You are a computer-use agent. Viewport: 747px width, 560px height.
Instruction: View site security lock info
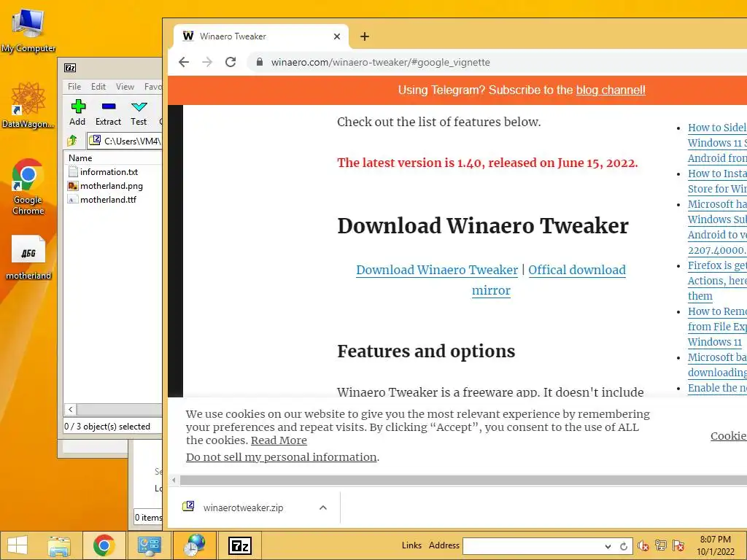[x=260, y=62]
